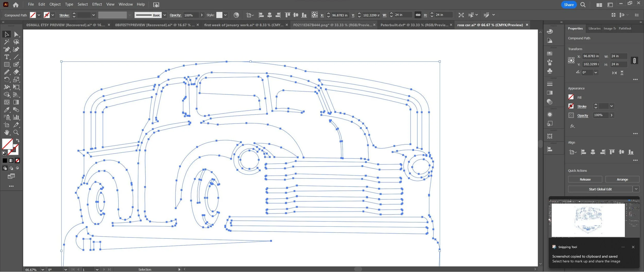The width and height of the screenshot is (644, 272).
Task: Click the Release quick action button
Action: 585,179
